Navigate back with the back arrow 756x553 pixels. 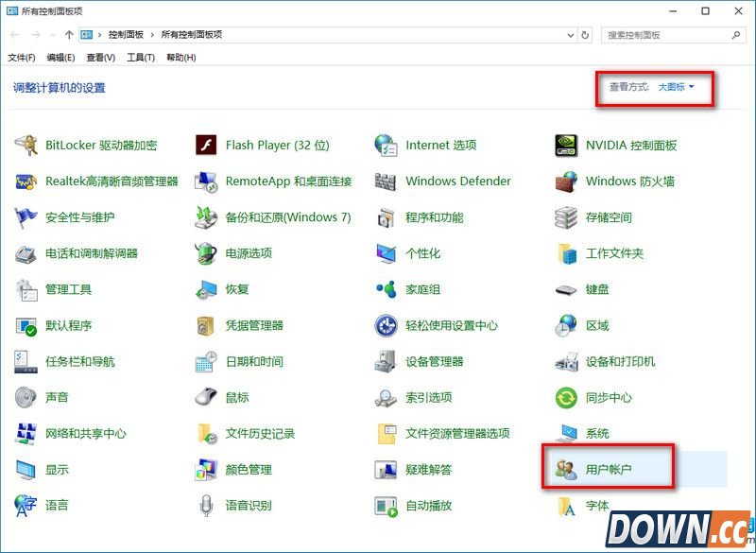click(x=14, y=35)
